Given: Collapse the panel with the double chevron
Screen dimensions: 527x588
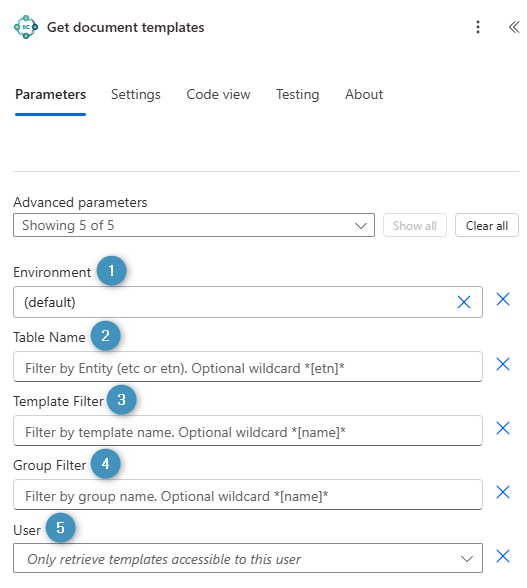Looking at the screenshot, I should (x=513, y=27).
